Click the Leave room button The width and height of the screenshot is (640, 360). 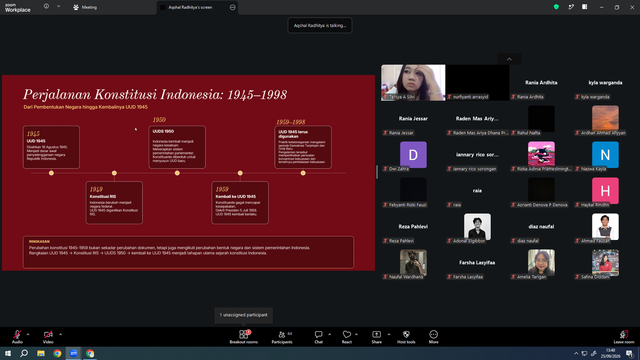click(624, 337)
